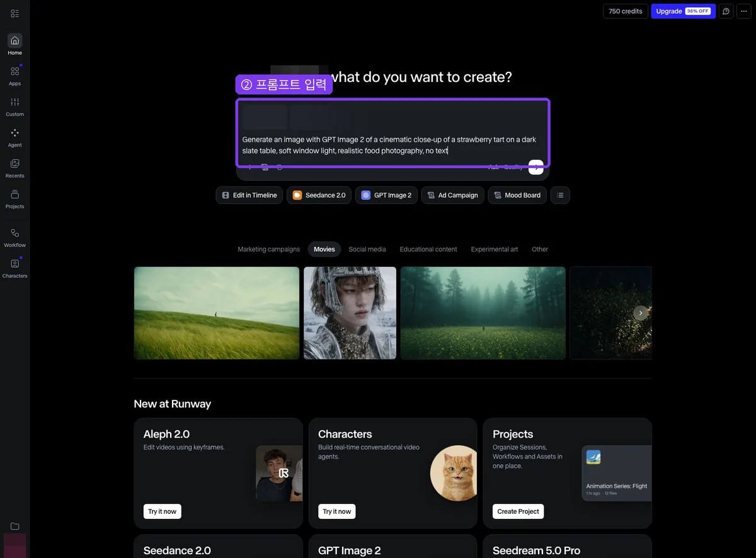
Task: Click the list icon after Mood Board
Action: click(560, 195)
